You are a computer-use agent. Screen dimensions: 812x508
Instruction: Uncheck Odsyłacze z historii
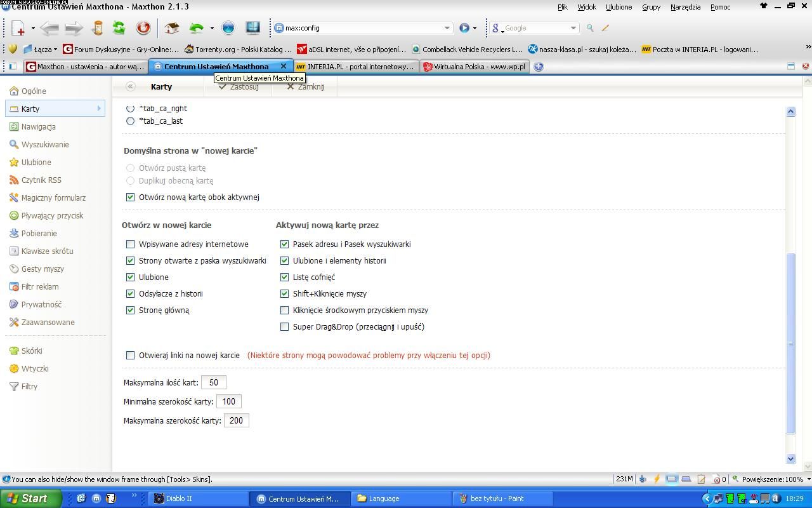coord(130,293)
